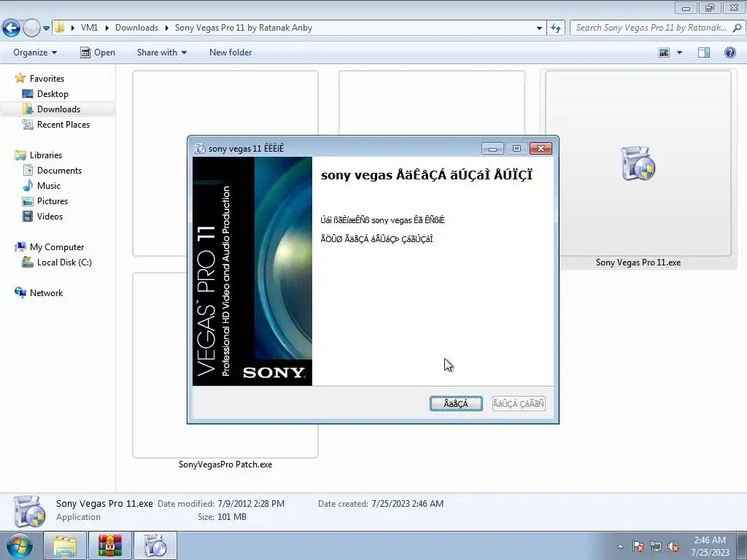Click the Videos film icon in sidebar
The width and height of the screenshot is (747, 560).
pos(28,216)
